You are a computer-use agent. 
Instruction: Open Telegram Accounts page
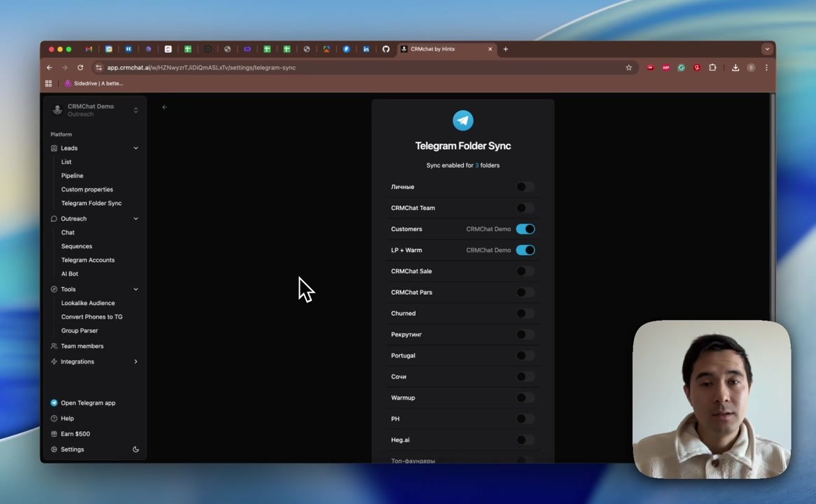click(x=88, y=260)
